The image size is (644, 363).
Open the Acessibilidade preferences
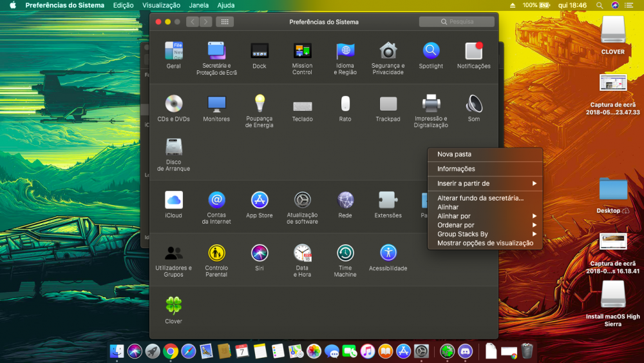coord(388,257)
